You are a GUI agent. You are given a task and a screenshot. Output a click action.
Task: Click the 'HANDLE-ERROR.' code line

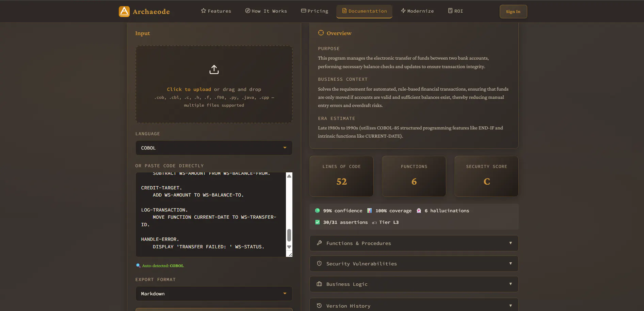160,239
